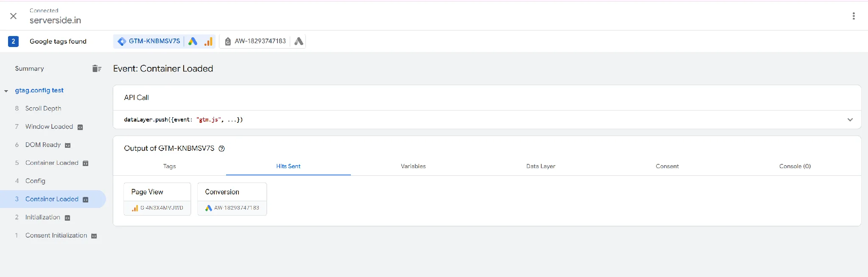This screenshot has width=868, height=277.
Task: Switch to the Consent tab
Action: point(667,166)
